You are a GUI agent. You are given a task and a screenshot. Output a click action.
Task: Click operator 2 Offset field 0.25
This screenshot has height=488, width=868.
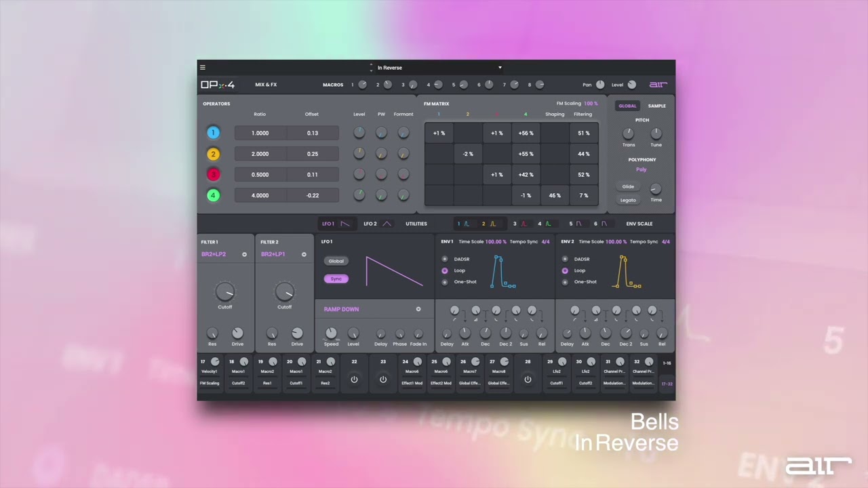coord(312,154)
